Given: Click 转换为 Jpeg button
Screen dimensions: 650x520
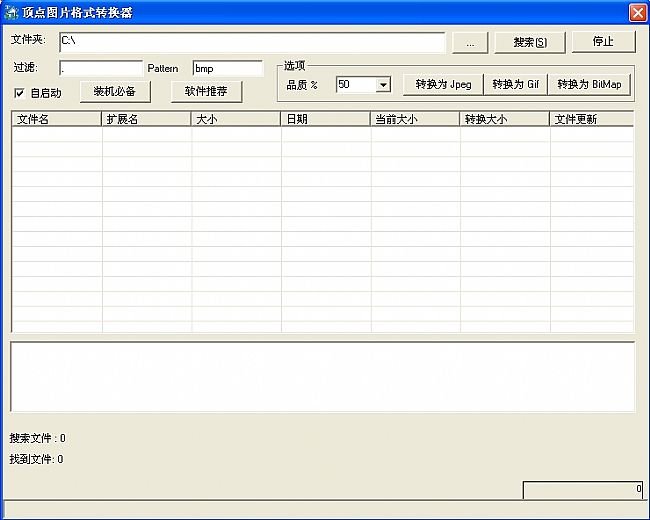Looking at the screenshot, I should click(443, 84).
